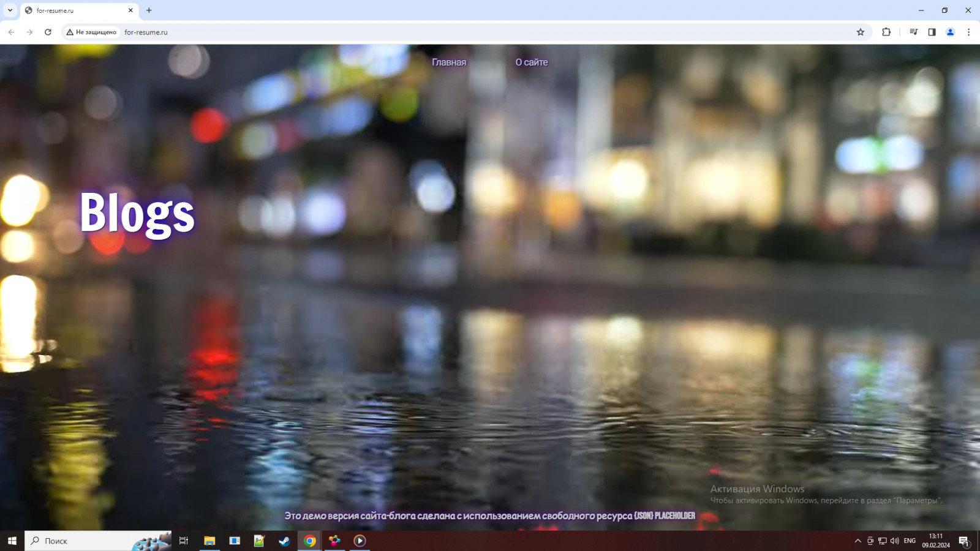
Task: Open File Explorer from the taskbar
Action: click(x=209, y=541)
